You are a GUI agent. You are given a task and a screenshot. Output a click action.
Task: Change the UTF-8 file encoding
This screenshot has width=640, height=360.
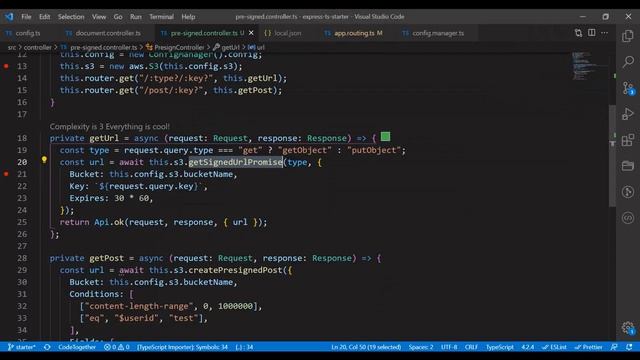pos(449,347)
